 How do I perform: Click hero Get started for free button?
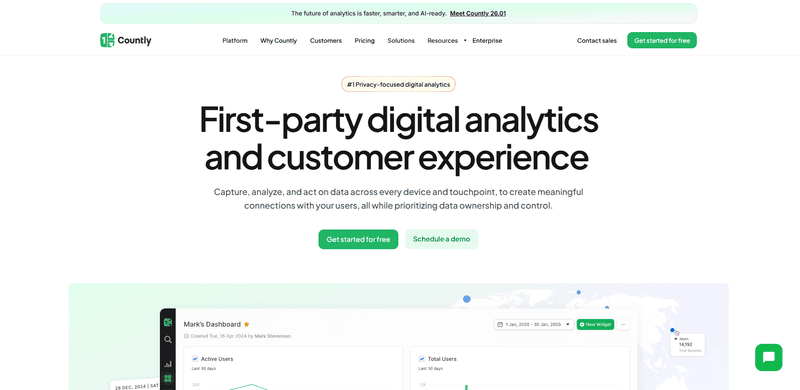tap(358, 239)
